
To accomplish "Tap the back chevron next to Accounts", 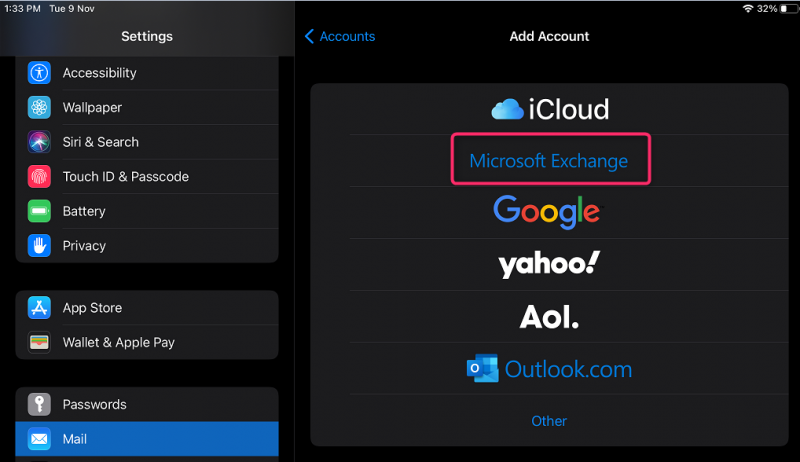I will tap(309, 36).
